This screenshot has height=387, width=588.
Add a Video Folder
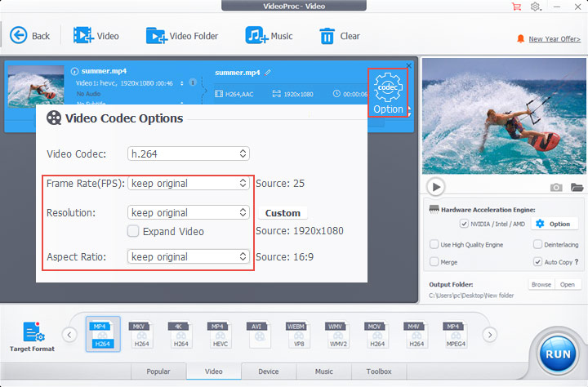click(x=182, y=36)
